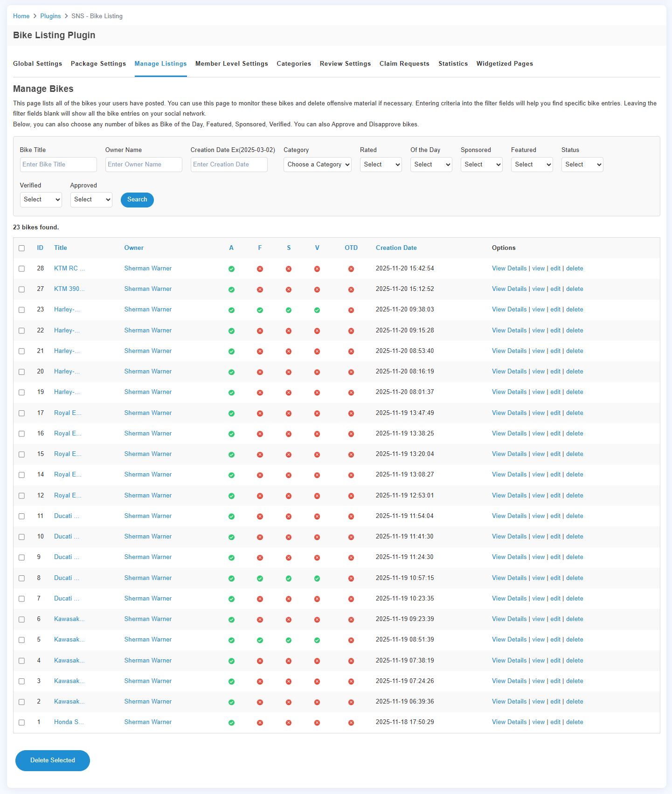Viewport: 672px width, 794px height.
Task: Select the checkbox for bike ID 10
Action: coord(21,537)
